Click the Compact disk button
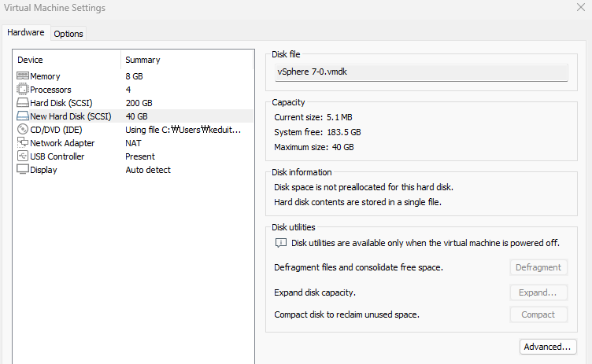Viewport: 592px width, 364px height. 538,314
